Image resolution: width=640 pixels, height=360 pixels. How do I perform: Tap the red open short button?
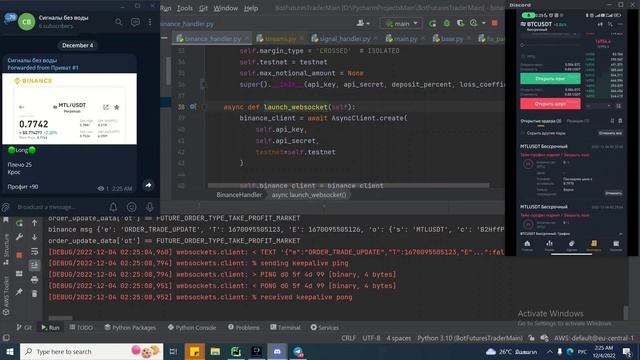(x=550, y=104)
